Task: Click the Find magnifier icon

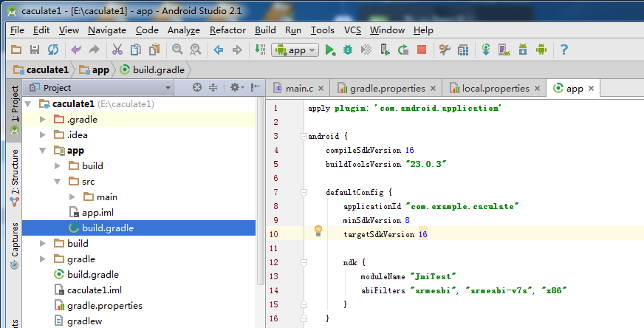Action: point(177,49)
